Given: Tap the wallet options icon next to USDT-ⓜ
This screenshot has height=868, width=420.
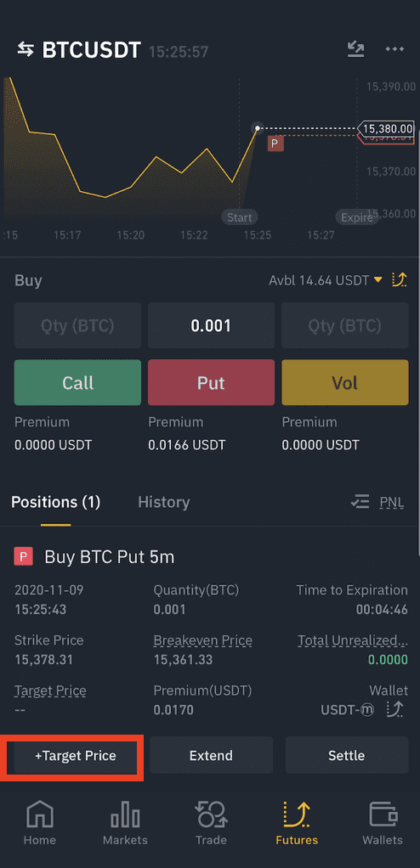Looking at the screenshot, I should [395, 710].
